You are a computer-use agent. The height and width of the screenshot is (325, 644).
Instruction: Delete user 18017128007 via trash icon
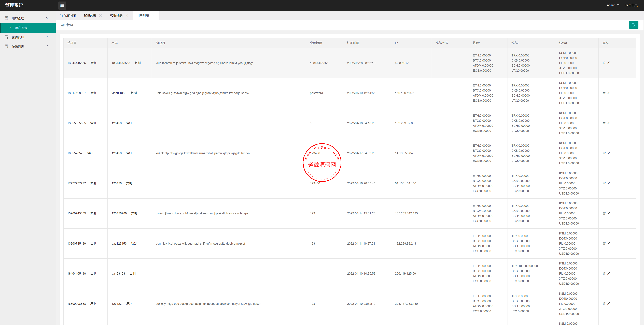tap(604, 93)
